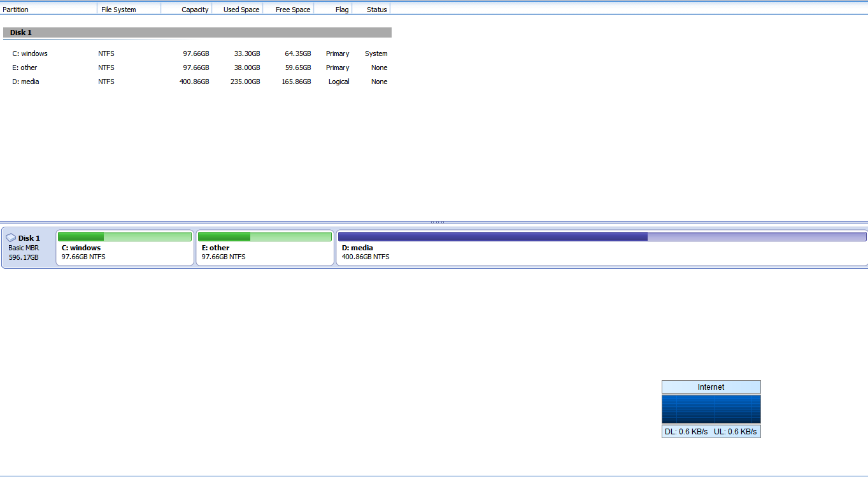Select E: other block in disk map
Image resolution: width=868 pixels, height=477 pixels.
coord(265,248)
